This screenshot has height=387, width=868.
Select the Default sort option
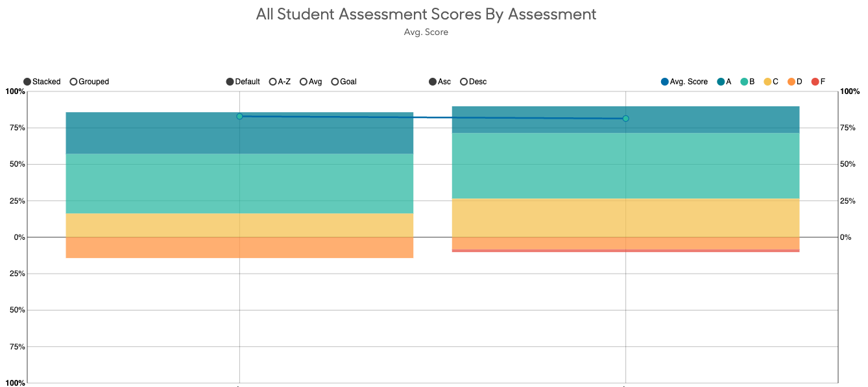[x=230, y=82]
